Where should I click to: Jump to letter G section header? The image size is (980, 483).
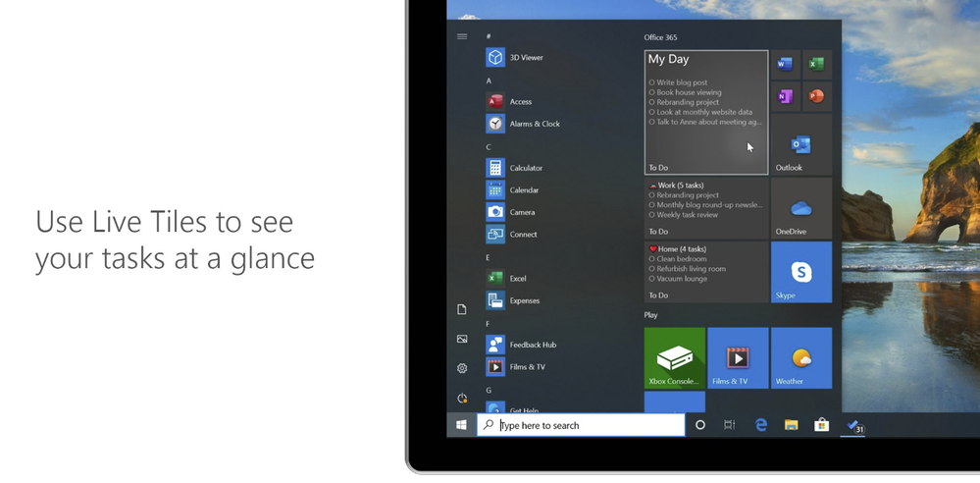[489, 390]
